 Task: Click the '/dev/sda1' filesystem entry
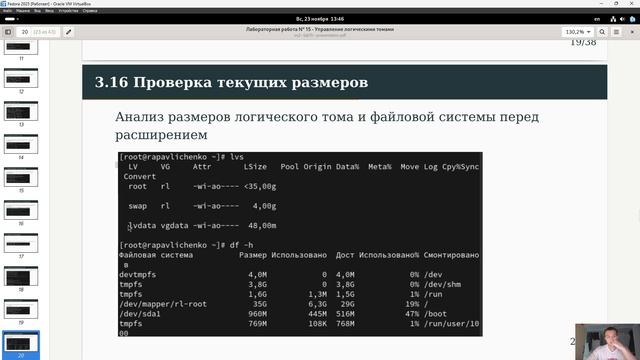140,314
